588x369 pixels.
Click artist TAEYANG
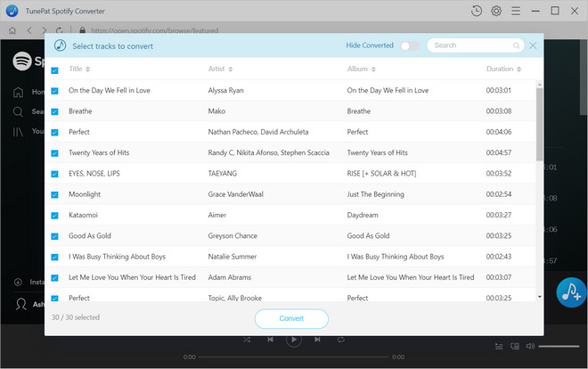point(223,174)
